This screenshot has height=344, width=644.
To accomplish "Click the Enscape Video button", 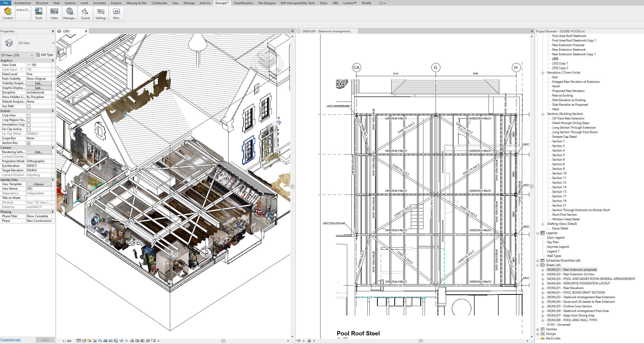I will click(54, 13).
